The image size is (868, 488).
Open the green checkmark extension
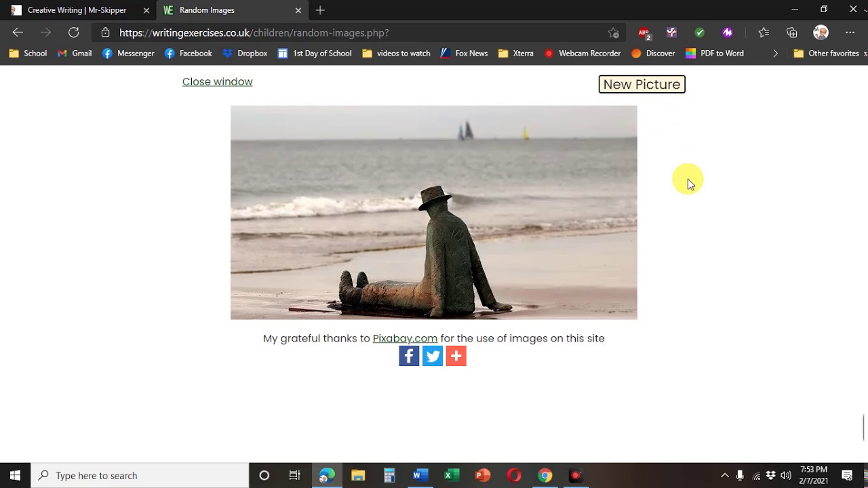click(x=699, y=33)
